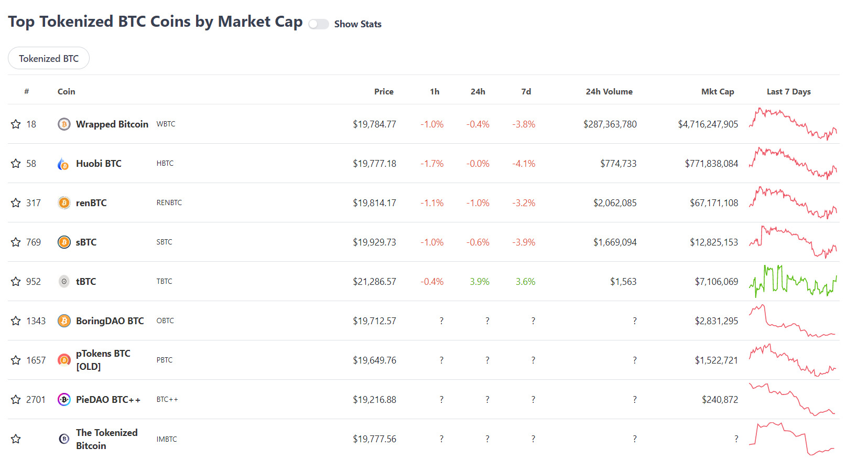Add tBTC to favorites via star
The image size is (868, 469).
click(x=16, y=281)
